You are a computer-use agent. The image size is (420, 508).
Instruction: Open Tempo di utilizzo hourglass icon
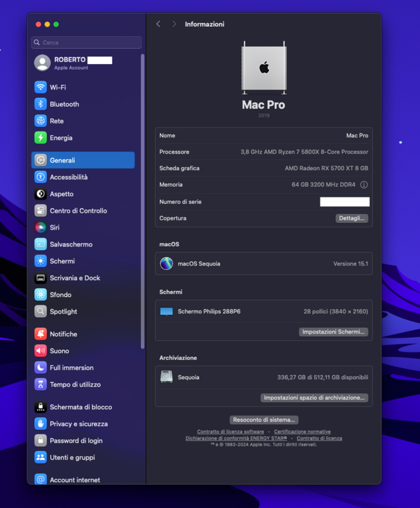[41, 385]
